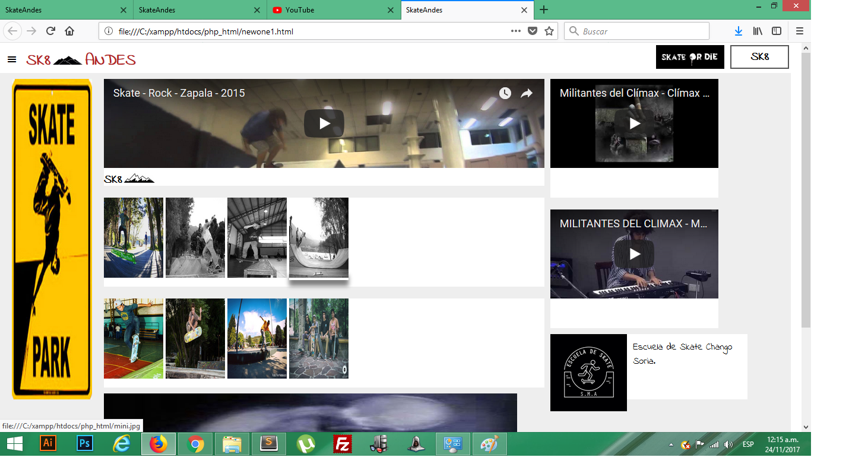Open the volume speaker tray icon
The height and width of the screenshot is (470, 868).
(728, 444)
